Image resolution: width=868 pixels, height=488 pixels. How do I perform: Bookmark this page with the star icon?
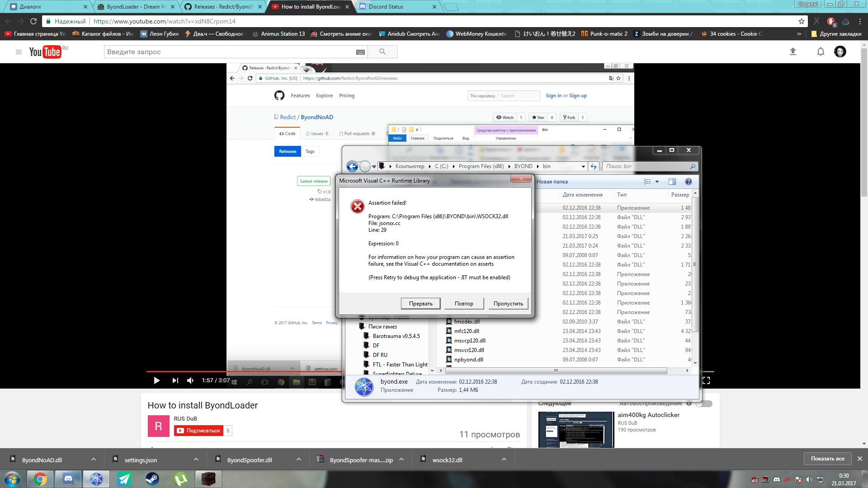[x=802, y=21]
